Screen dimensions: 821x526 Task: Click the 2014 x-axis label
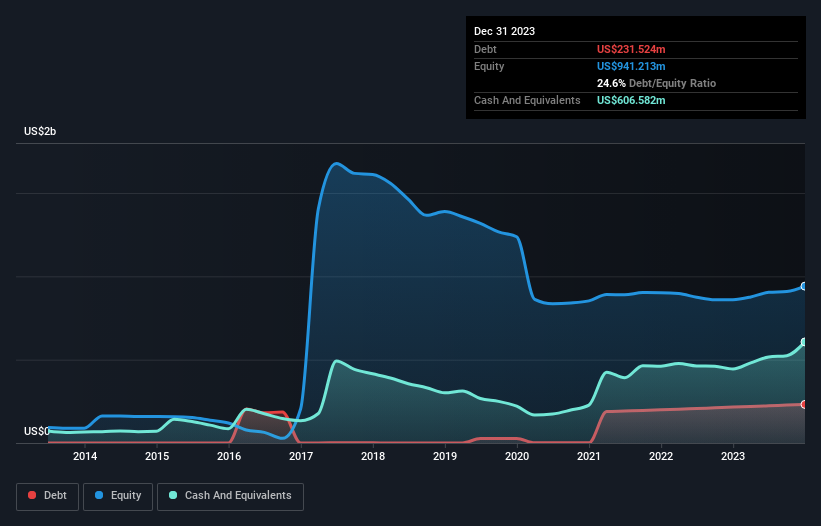(85, 456)
